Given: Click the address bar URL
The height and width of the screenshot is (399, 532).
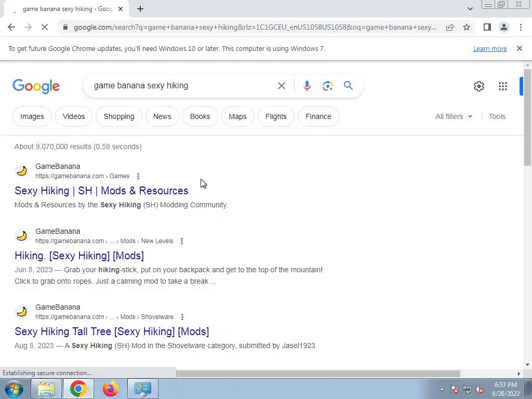Looking at the screenshot, I should point(255,27).
